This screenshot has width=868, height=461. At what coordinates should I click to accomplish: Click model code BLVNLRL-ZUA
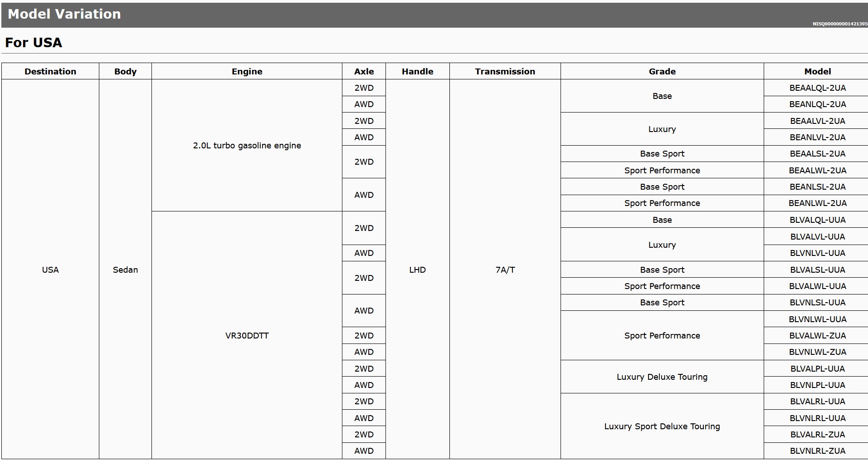[x=817, y=451]
